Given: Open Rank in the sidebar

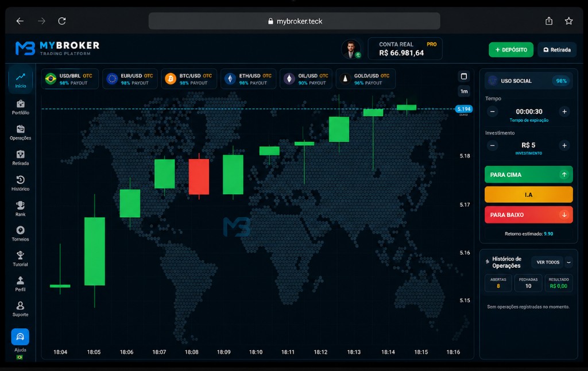Looking at the screenshot, I should tap(21, 208).
